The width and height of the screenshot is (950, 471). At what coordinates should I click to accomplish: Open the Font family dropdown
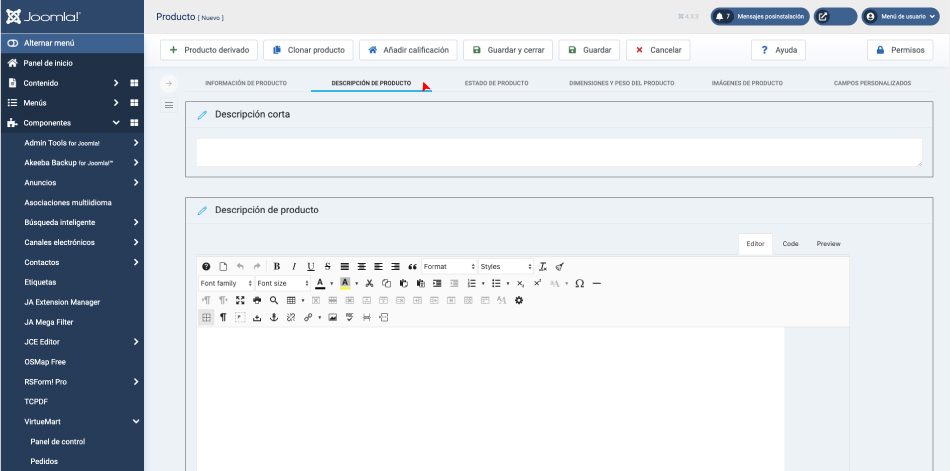point(226,283)
